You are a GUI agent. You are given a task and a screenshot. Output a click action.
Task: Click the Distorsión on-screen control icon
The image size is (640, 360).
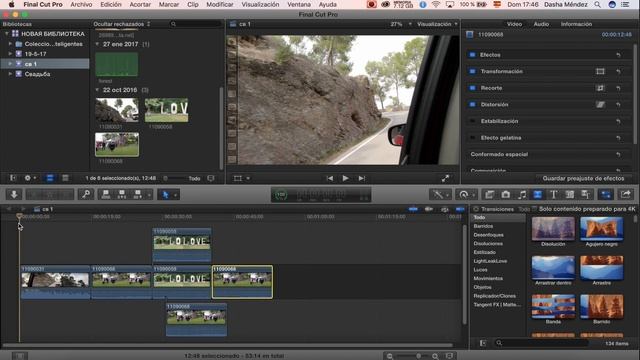coord(600,104)
